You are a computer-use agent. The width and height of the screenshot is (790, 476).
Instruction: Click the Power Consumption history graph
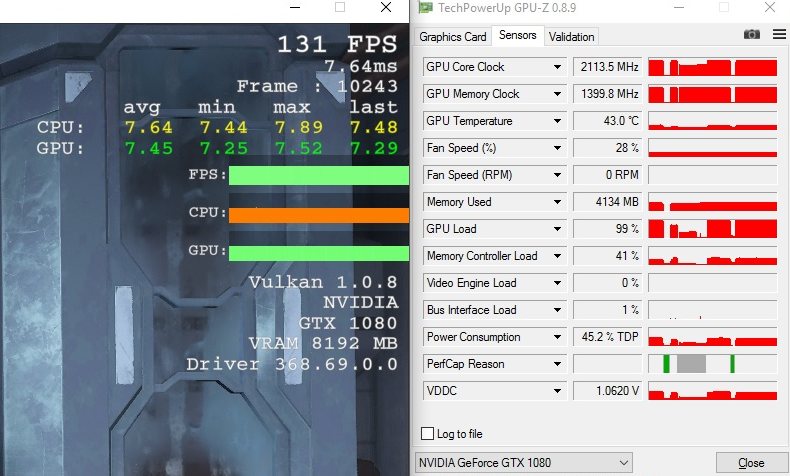(712, 337)
